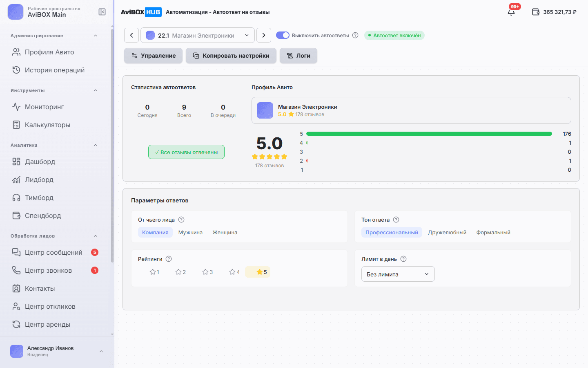
Task: Collapse Обработка лидов sidebar section
Action: click(96, 236)
